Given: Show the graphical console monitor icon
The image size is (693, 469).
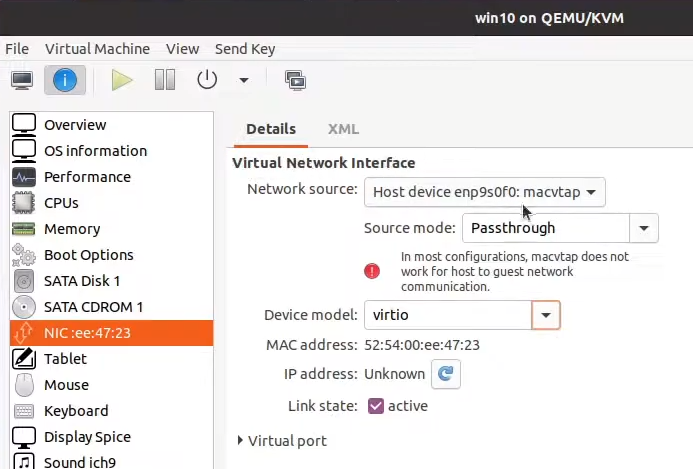Looking at the screenshot, I should point(22,80).
